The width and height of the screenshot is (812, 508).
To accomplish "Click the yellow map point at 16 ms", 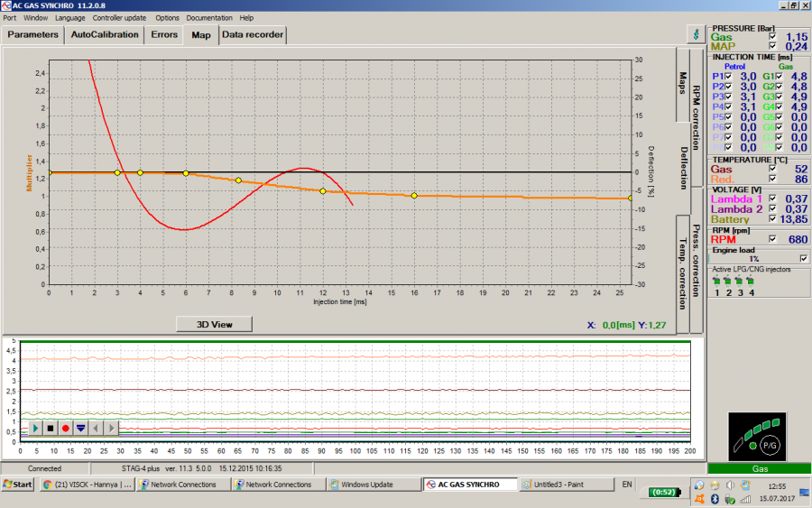I will tap(414, 196).
